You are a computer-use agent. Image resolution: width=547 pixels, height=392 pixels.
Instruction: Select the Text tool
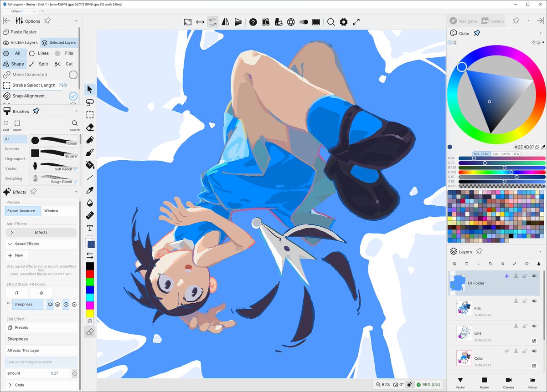[90, 228]
